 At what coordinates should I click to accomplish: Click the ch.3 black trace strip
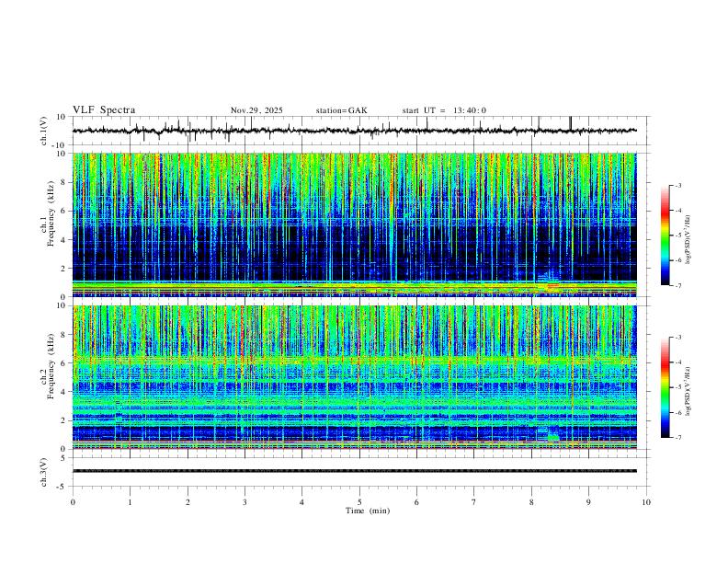354,471
